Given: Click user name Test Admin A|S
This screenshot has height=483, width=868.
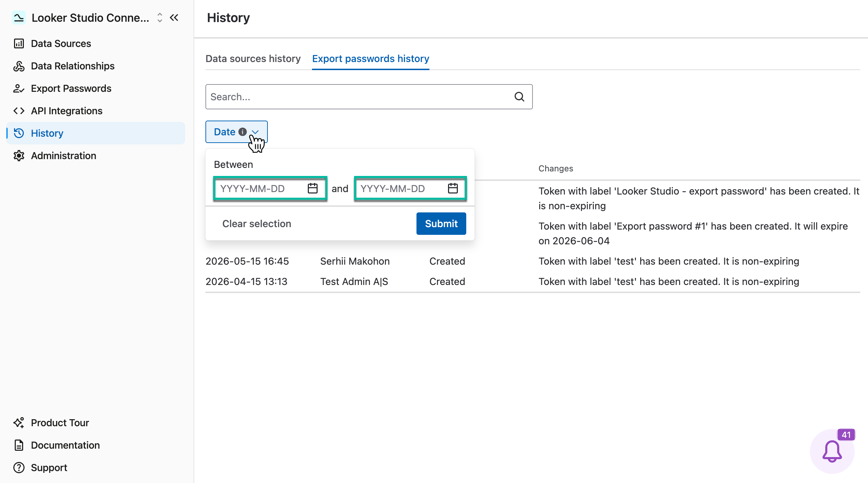Looking at the screenshot, I should (x=354, y=281).
